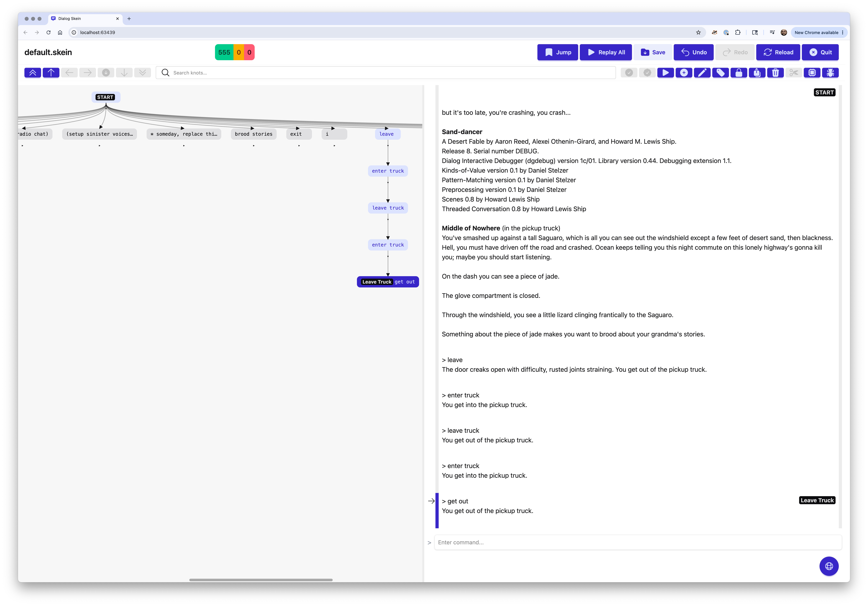Image resolution: width=868 pixels, height=606 pixels.
Task: Open the media controls music-note icon
Action: click(772, 32)
